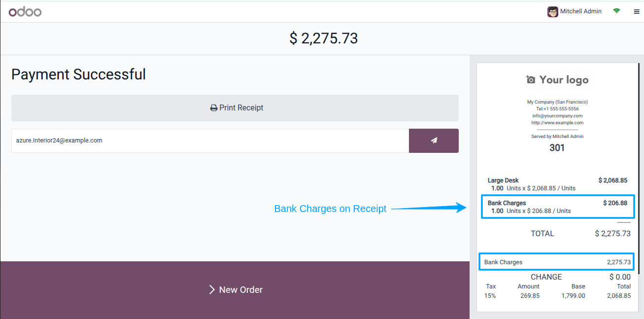The height and width of the screenshot is (319, 644).
Task: Click the chevron arrow next to New Order
Action: click(212, 289)
